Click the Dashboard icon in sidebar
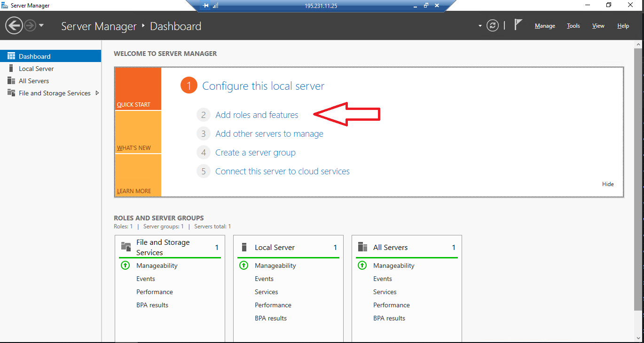The height and width of the screenshot is (343, 644). 11,56
